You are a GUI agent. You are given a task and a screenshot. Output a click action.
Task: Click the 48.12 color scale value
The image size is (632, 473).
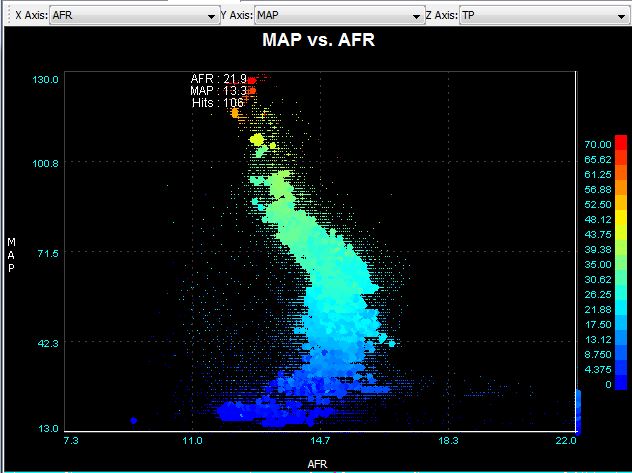[598, 220]
